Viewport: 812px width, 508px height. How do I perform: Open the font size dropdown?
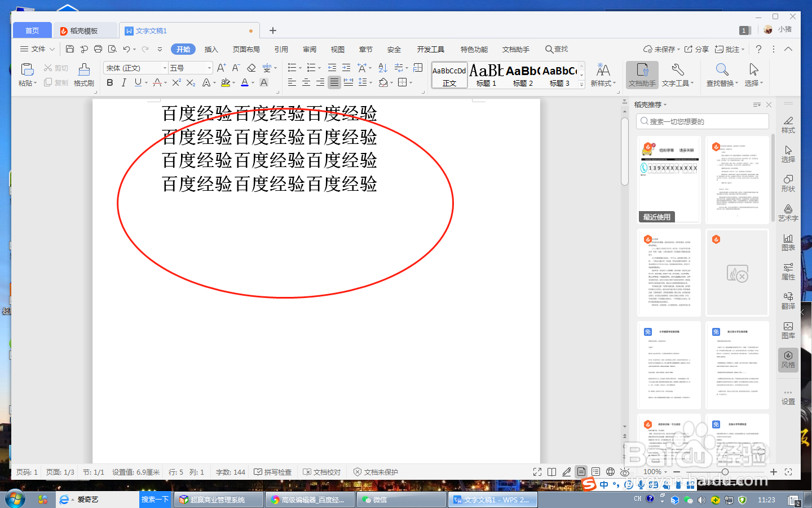point(209,68)
